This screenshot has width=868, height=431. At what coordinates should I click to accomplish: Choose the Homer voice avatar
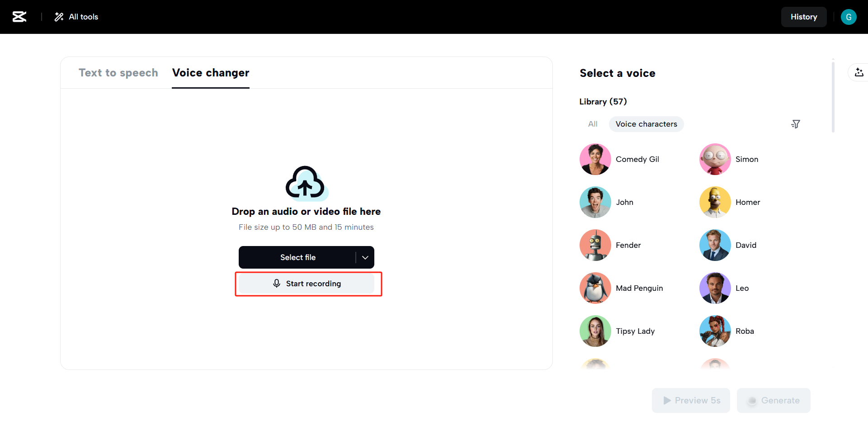[x=715, y=202]
